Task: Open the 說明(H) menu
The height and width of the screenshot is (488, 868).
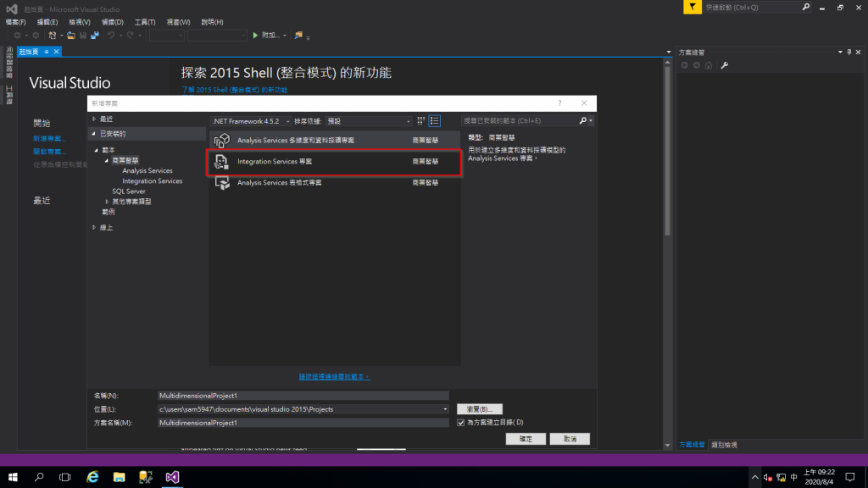Action: coord(212,22)
